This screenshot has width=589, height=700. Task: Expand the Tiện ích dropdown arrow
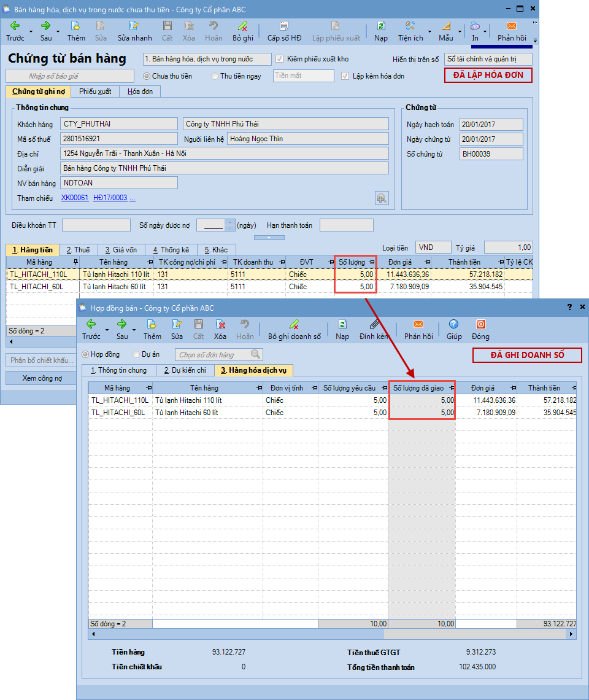click(x=429, y=31)
